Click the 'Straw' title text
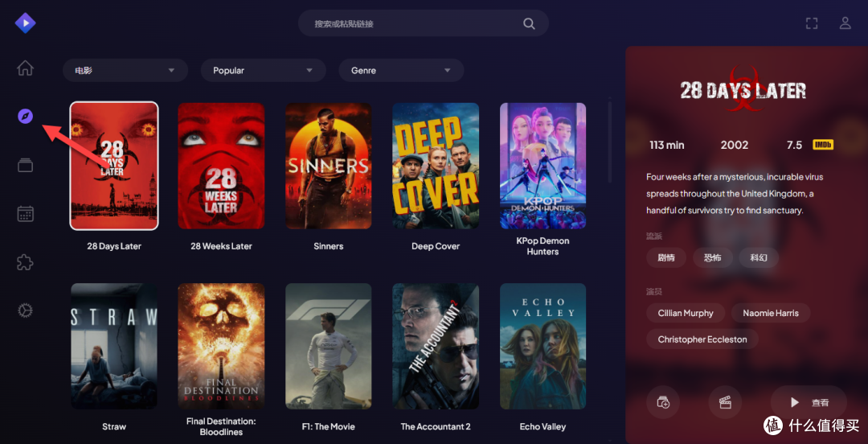The height and width of the screenshot is (444, 868). [114, 427]
